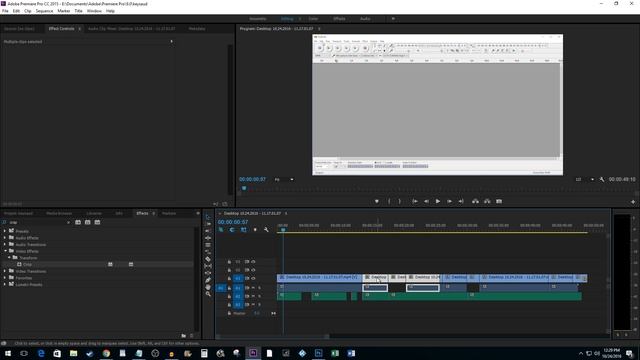Click the Lift button
640x360 pixels.
[476, 201]
